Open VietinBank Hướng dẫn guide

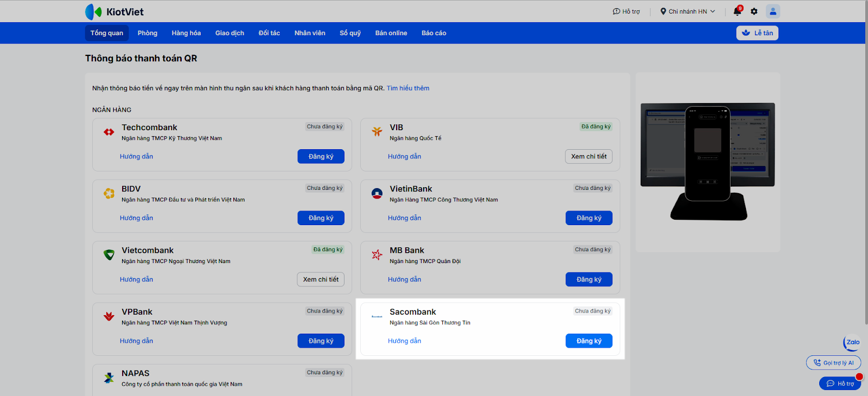[x=405, y=218]
